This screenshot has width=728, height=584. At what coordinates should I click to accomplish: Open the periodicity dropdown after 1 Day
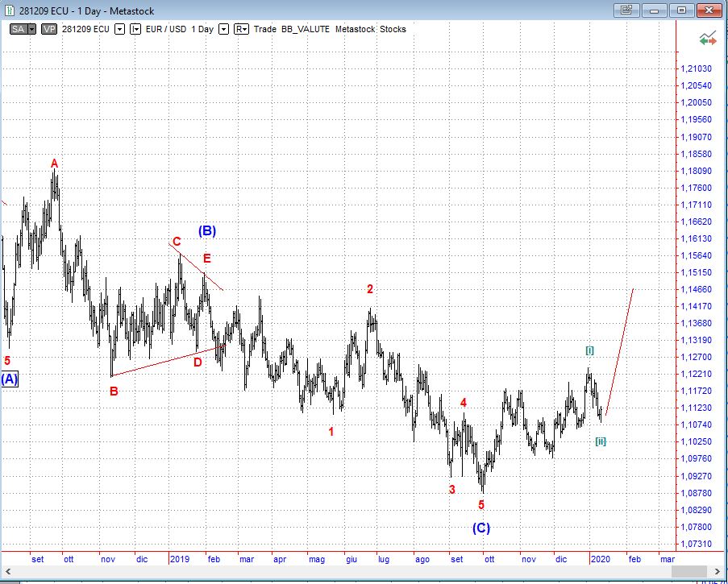(224, 29)
